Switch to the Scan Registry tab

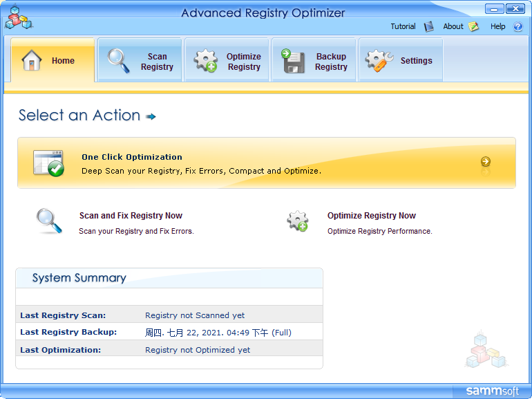140,60
